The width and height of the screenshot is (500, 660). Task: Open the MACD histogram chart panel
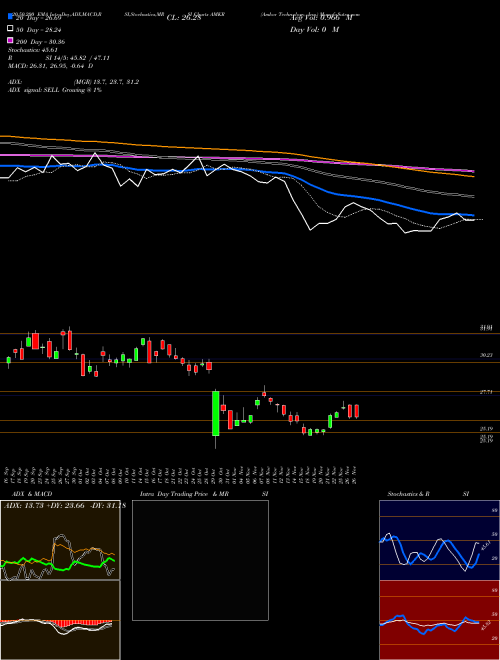point(60,620)
